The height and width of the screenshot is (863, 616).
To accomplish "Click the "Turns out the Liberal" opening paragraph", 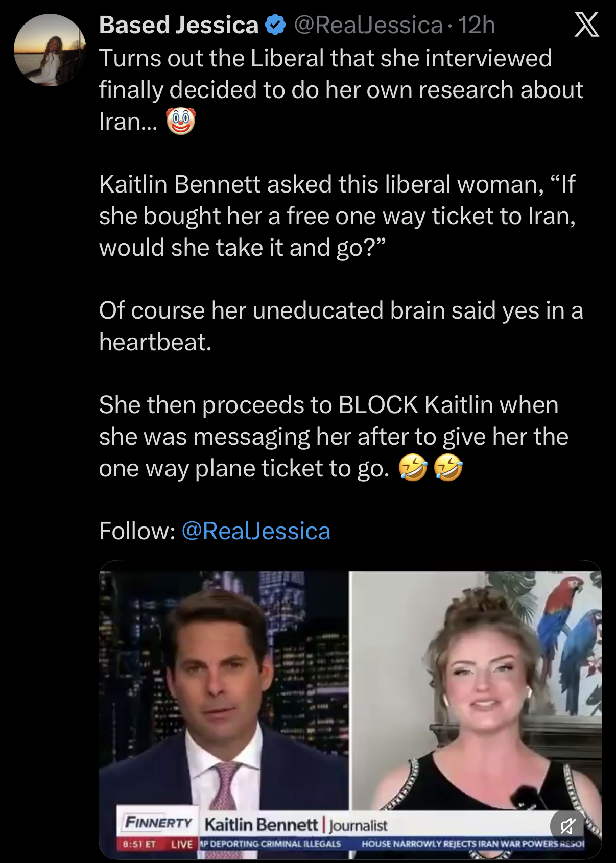I will [341, 89].
